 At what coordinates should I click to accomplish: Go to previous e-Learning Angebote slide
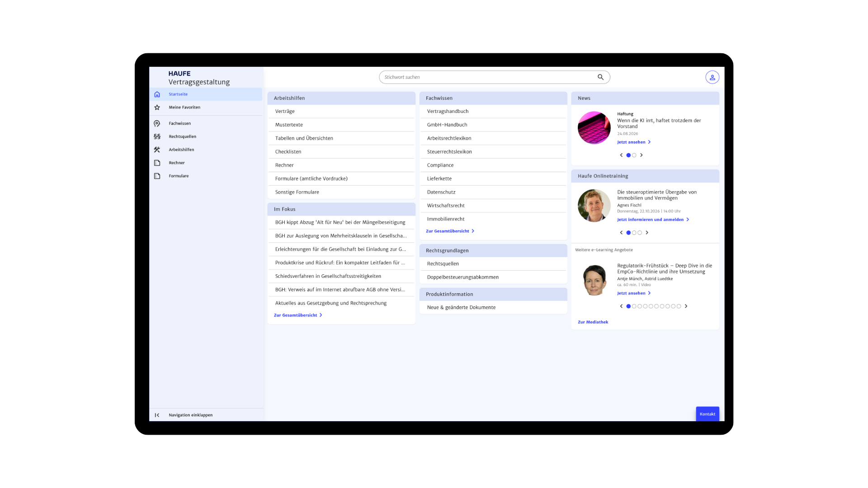click(621, 306)
